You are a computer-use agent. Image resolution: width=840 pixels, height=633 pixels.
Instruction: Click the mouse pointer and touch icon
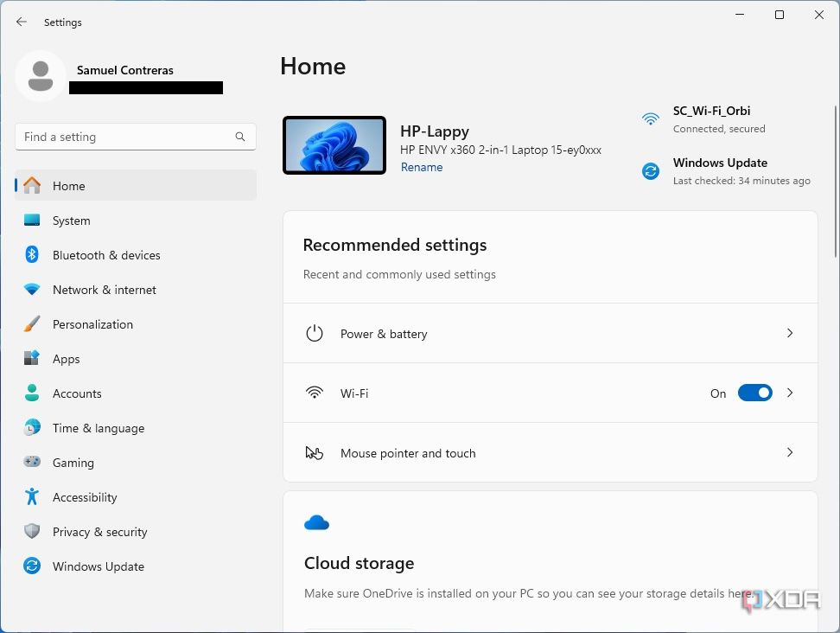tap(314, 453)
